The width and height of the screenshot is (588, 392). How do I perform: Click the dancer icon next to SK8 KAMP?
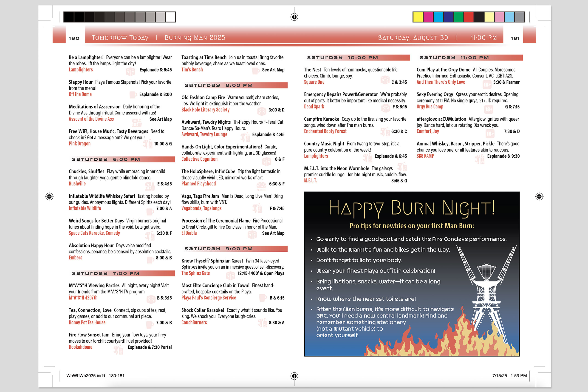[480, 159]
